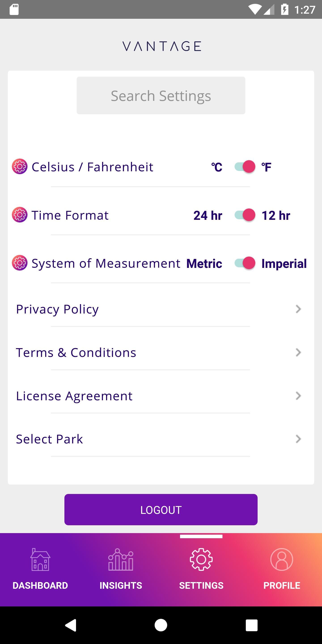This screenshot has height=644, width=322.
Task: Open the Dashboard house icon
Action: 40,559
